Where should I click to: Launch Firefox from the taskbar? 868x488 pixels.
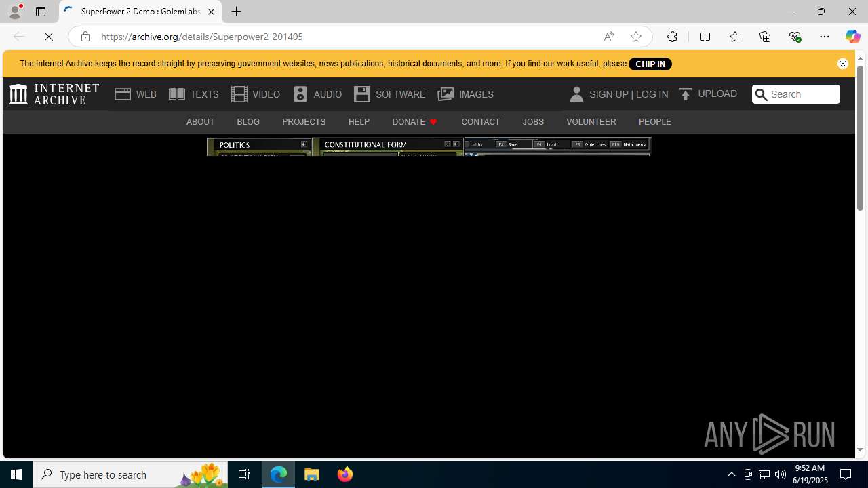344,474
